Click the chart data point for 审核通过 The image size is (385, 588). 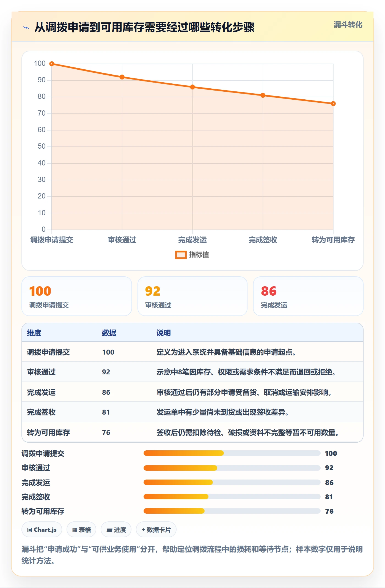click(122, 77)
